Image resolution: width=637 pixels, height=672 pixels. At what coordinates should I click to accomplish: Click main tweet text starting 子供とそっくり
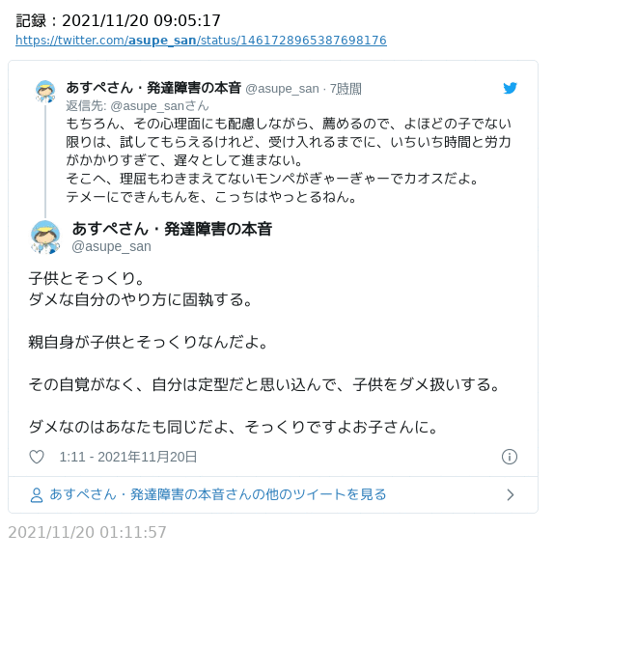pos(264,352)
